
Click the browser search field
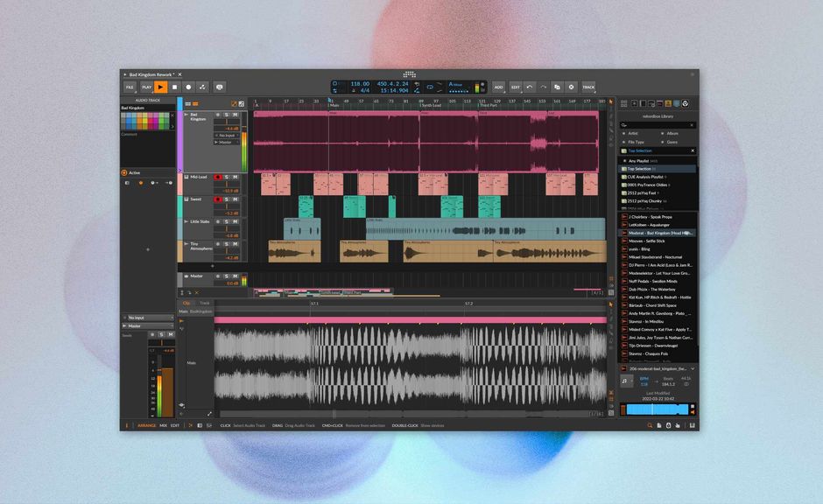pyautogui.click(x=658, y=125)
